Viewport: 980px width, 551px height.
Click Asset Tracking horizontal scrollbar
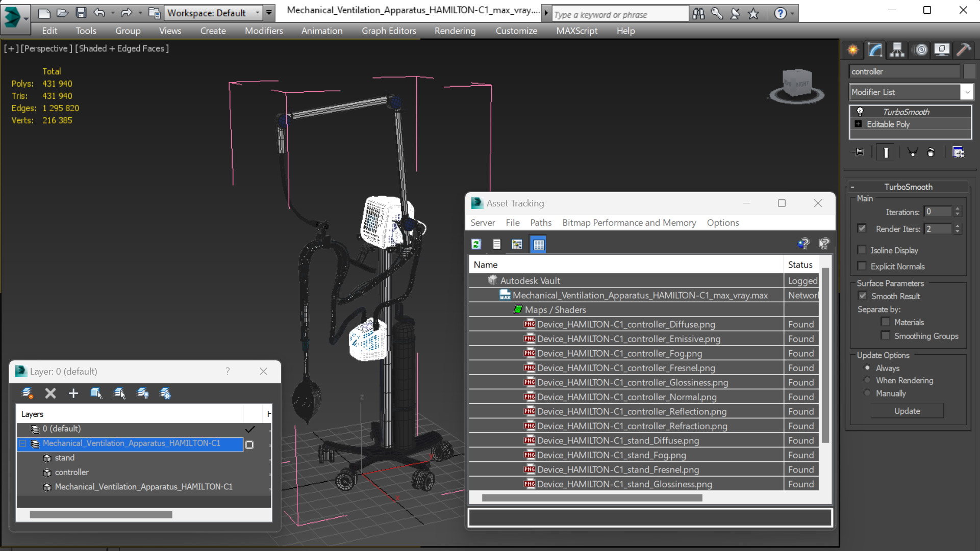point(592,497)
